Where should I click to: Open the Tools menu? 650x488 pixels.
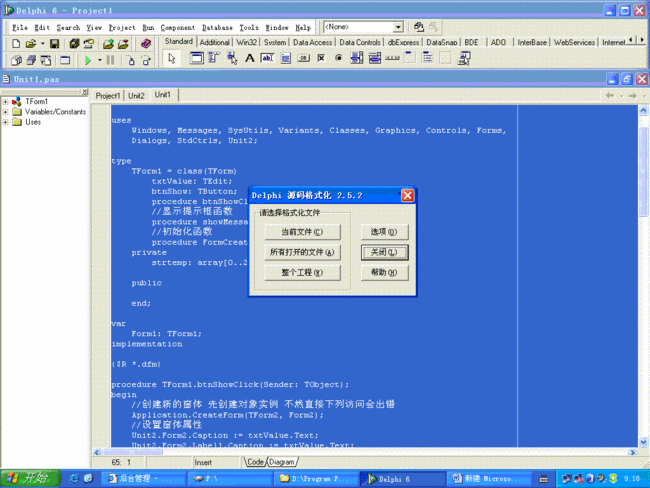(249, 28)
